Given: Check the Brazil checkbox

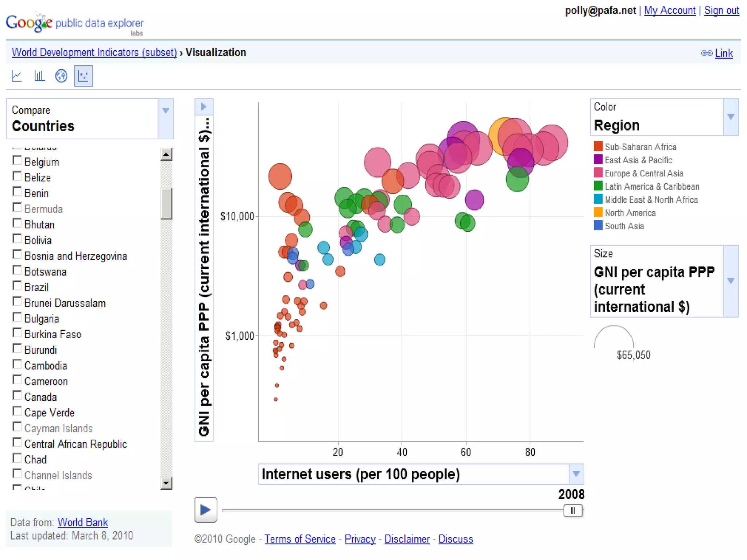Looking at the screenshot, I should pos(17,286).
